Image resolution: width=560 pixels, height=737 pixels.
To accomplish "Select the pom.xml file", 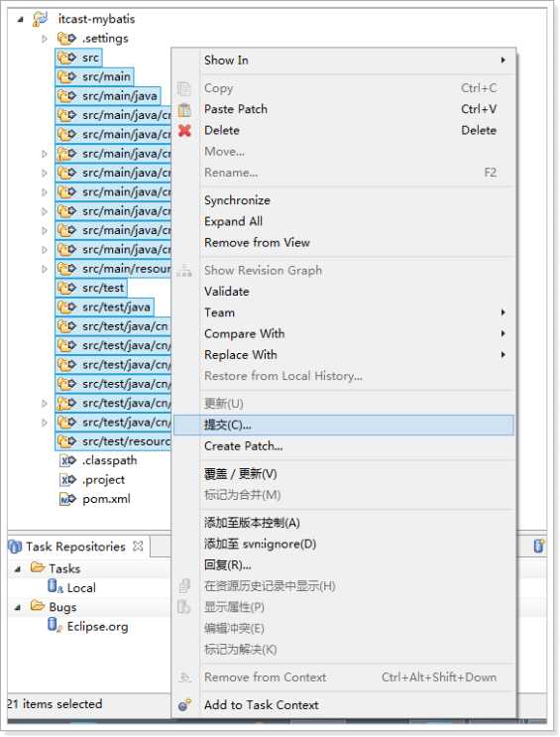I will (x=106, y=499).
